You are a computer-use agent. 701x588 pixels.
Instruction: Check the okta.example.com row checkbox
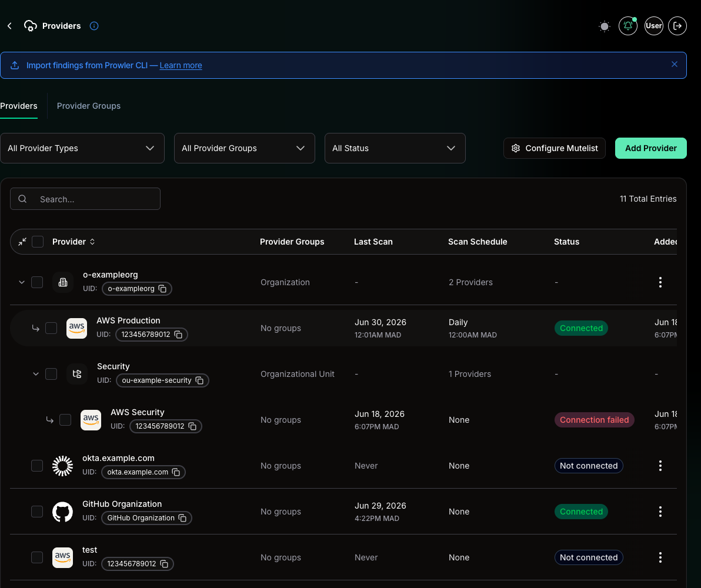coord(37,466)
